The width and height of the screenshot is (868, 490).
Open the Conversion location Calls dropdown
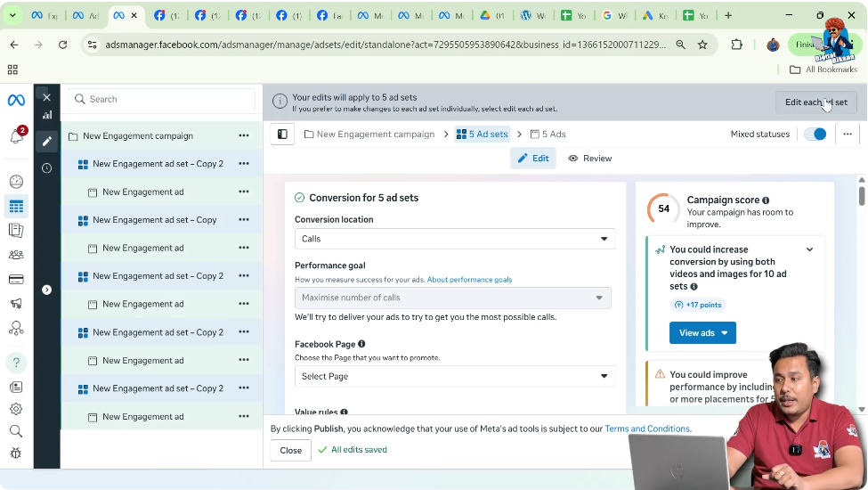pyautogui.click(x=454, y=239)
